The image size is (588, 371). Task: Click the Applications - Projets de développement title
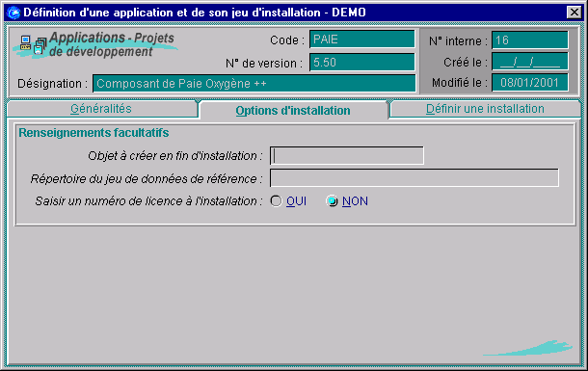112,44
